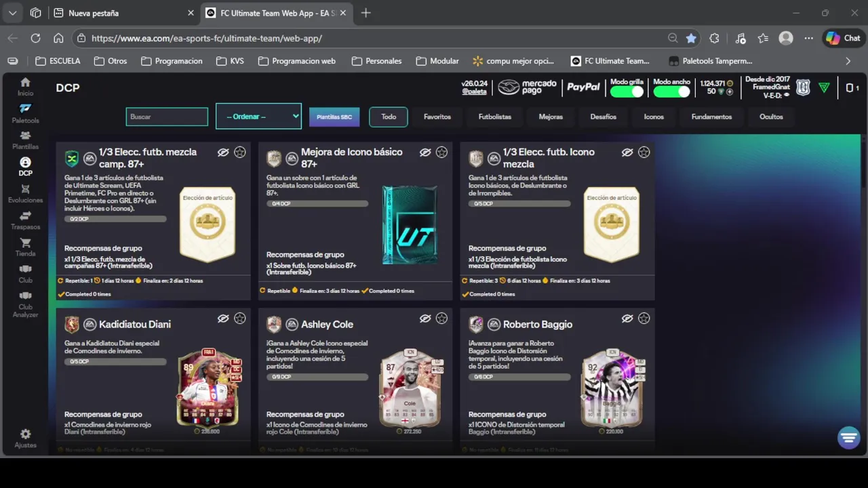
Task: Click the browser address bar URL
Action: click(207, 39)
